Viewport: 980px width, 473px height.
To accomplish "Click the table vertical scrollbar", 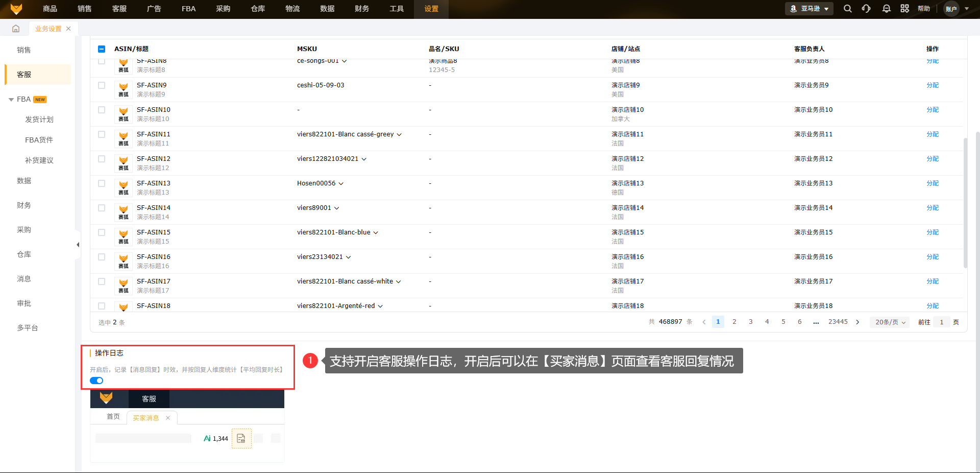I will (x=965, y=203).
